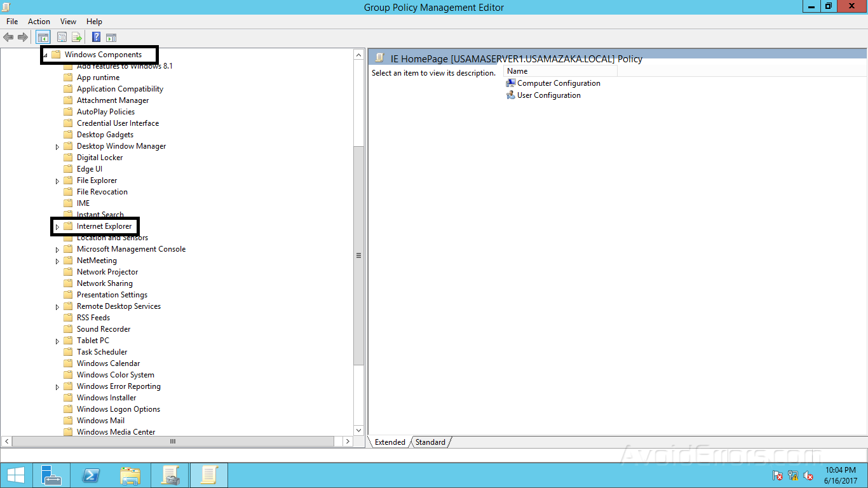Switch to the Standard tab

[x=430, y=442]
